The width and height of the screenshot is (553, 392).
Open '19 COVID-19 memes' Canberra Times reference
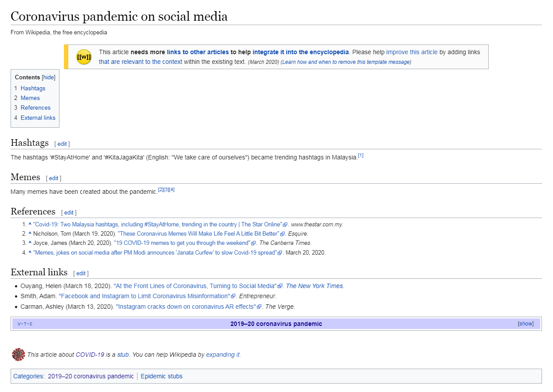pyautogui.click(x=182, y=243)
